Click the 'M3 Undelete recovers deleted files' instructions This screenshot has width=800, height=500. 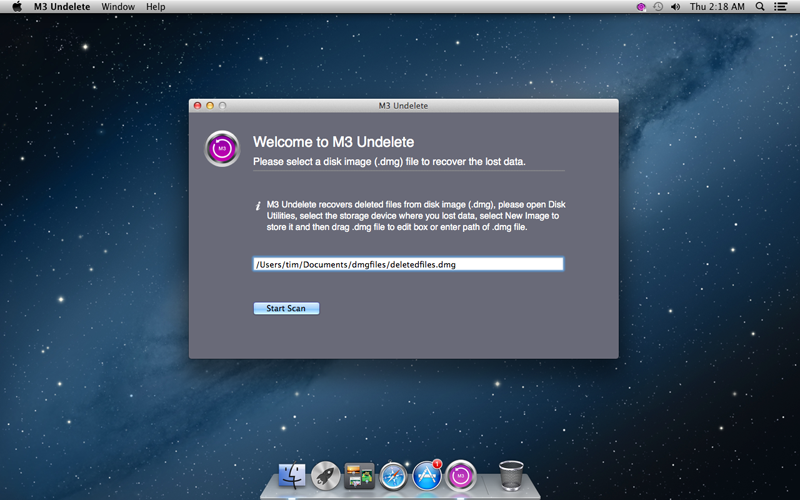tap(416, 216)
